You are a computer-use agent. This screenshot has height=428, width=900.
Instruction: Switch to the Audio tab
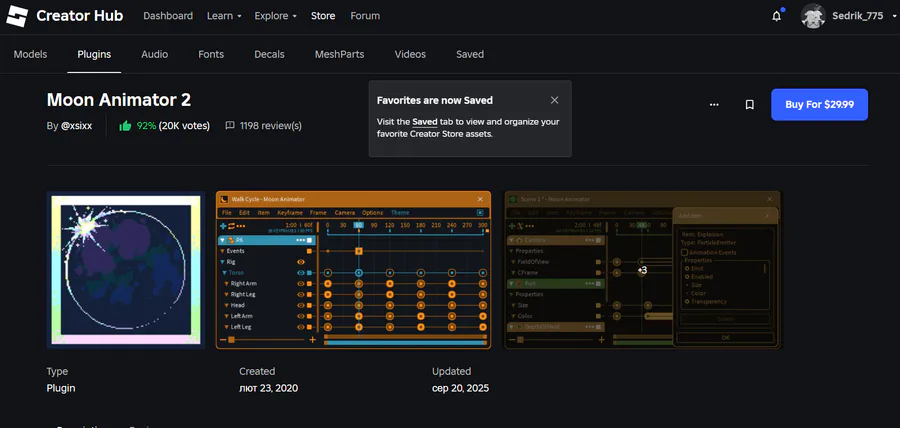[x=154, y=54]
